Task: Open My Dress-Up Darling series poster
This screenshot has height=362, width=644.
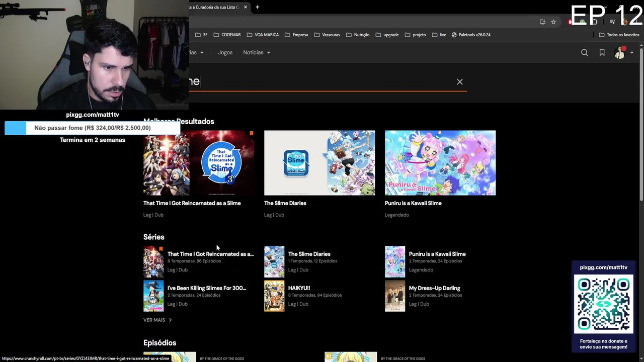Action: 395,296
